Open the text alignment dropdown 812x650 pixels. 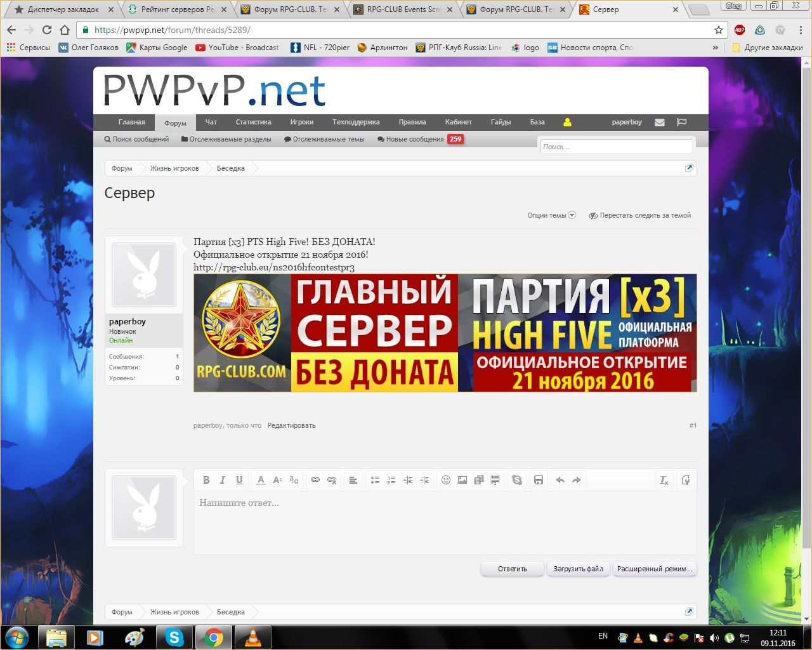[x=353, y=480]
